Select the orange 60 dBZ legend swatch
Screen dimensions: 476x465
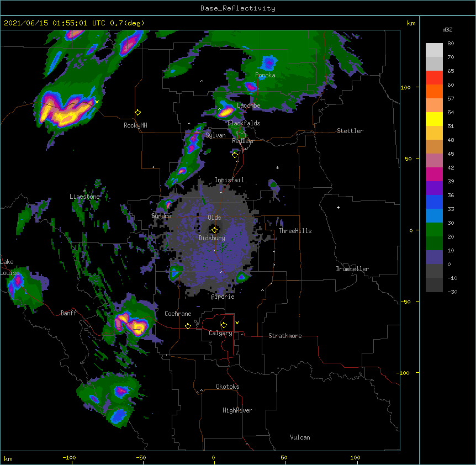pyautogui.click(x=434, y=91)
